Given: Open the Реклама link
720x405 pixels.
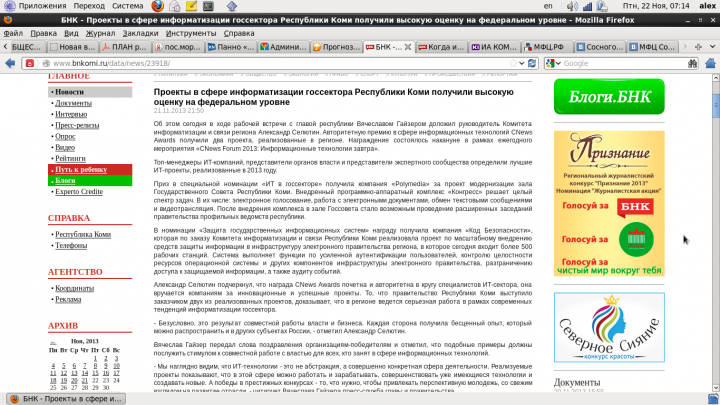Looking at the screenshot, I should [x=68, y=299].
